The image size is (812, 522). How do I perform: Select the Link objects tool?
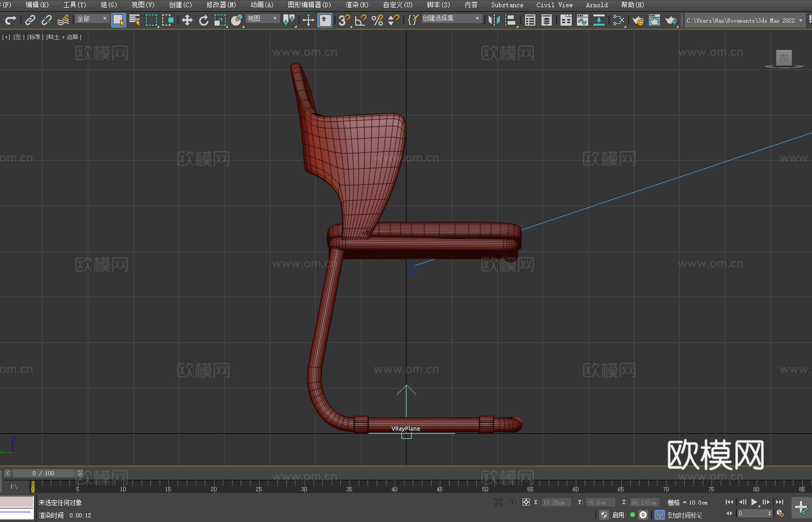tap(30, 20)
